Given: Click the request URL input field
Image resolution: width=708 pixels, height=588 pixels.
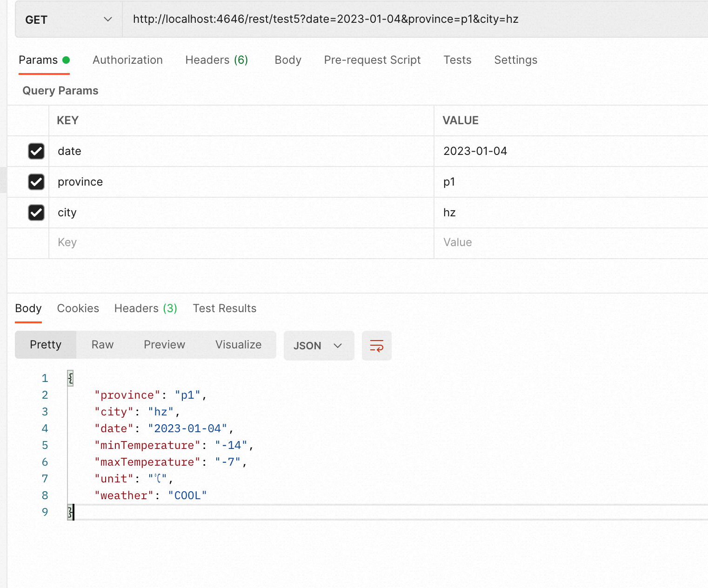Looking at the screenshot, I should (x=414, y=20).
